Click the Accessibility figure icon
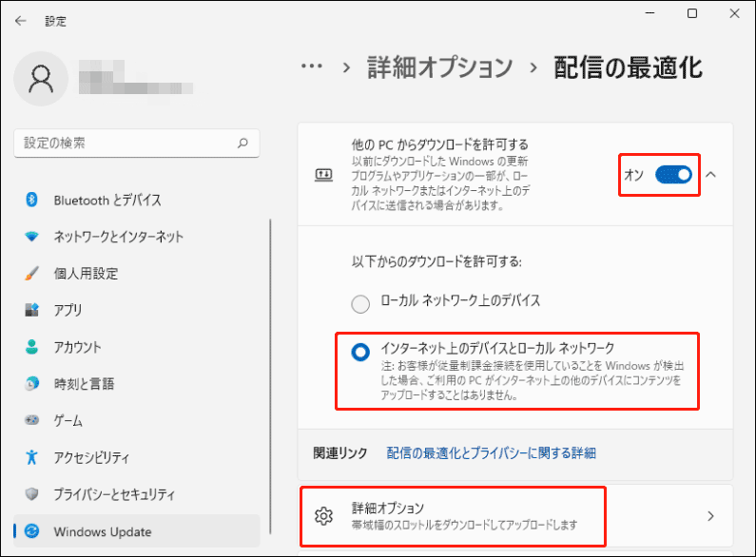756x557 pixels. click(31, 457)
